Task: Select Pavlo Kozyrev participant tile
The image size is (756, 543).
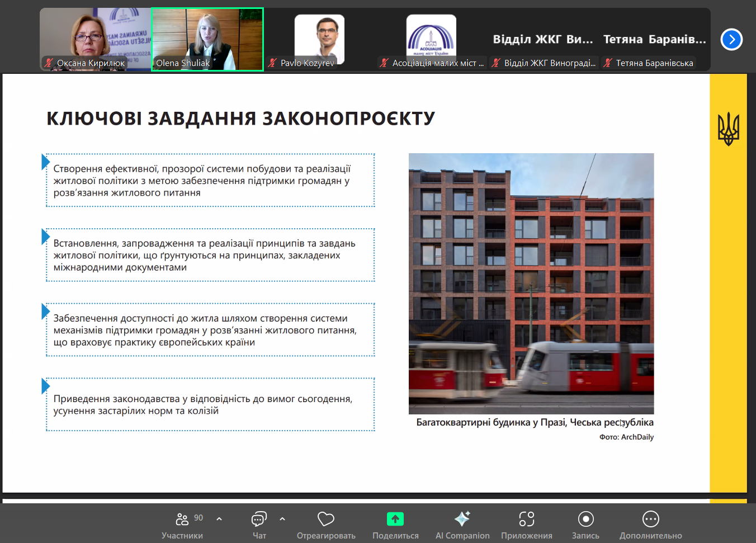Action: pyautogui.click(x=319, y=39)
